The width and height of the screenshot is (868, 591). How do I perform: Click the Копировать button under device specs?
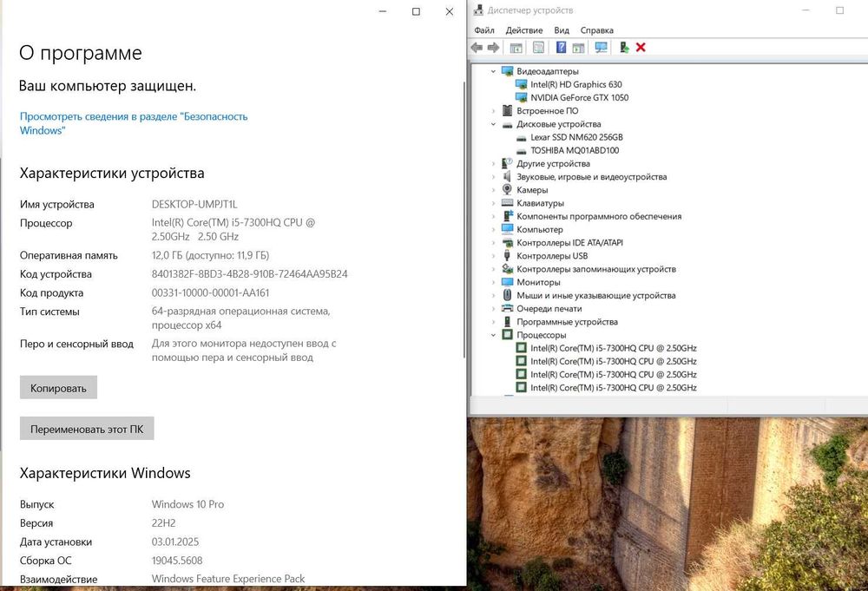click(58, 388)
